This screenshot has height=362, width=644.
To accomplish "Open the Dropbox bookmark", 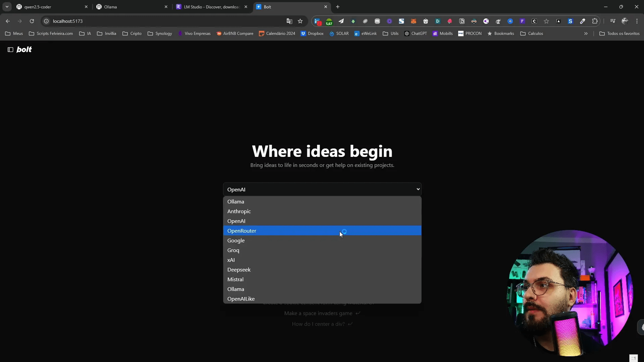I will 312,34.
